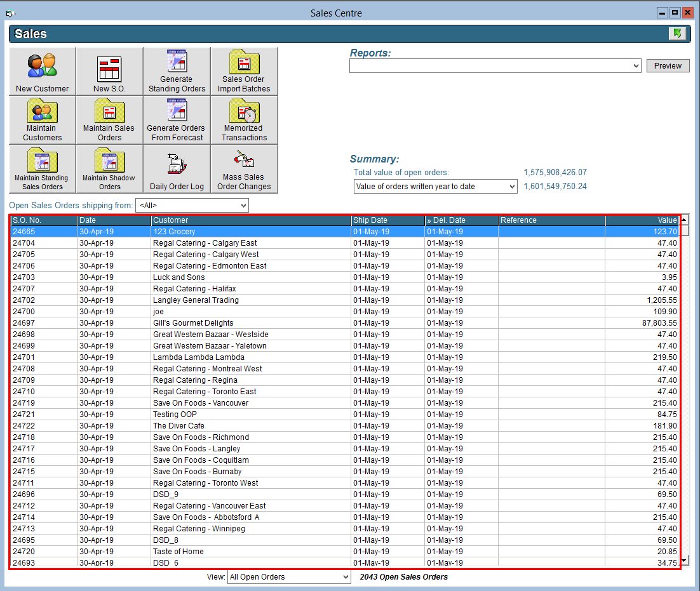The width and height of the screenshot is (700, 591).
Task: Select Great Western Bazaar - Yaletown row
Action: pyautogui.click(x=345, y=346)
